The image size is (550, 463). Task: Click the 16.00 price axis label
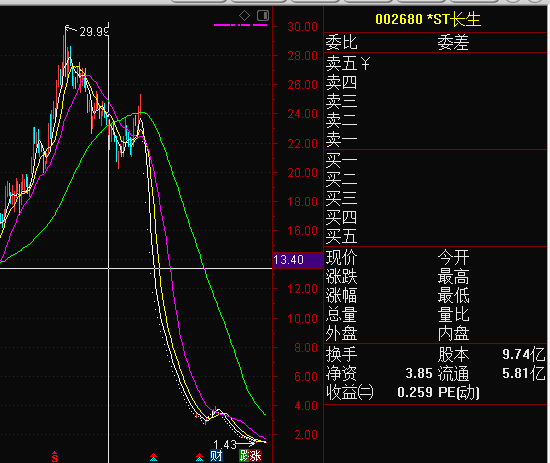[303, 231]
